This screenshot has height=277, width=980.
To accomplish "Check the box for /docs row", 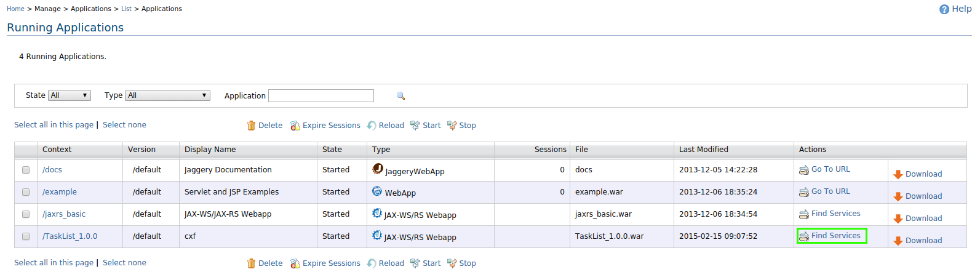I will (x=26, y=170).
